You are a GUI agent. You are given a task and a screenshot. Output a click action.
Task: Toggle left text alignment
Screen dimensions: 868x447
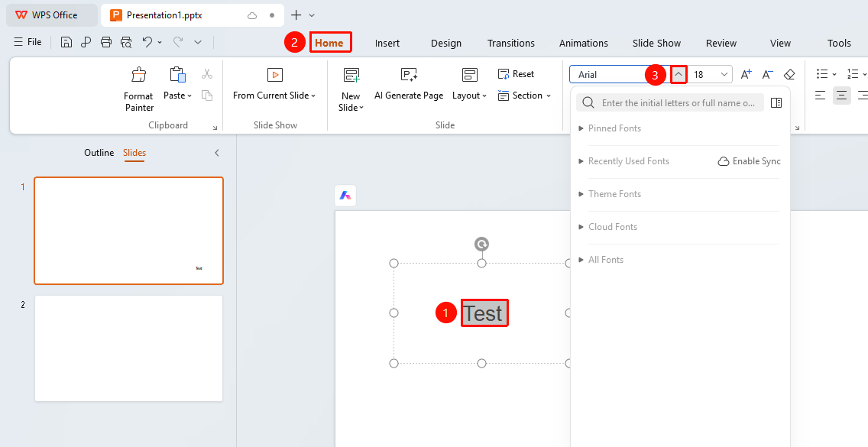(821, 96)
